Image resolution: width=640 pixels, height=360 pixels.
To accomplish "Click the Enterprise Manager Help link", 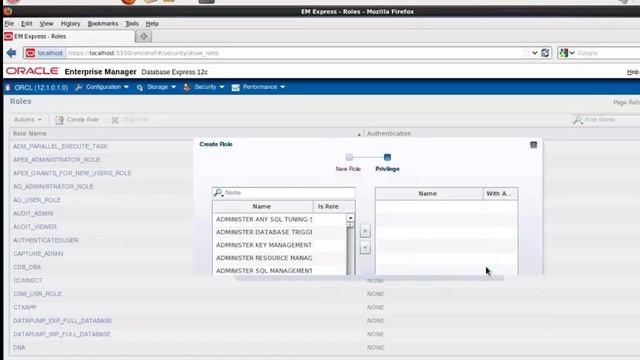I will point(633,72).
